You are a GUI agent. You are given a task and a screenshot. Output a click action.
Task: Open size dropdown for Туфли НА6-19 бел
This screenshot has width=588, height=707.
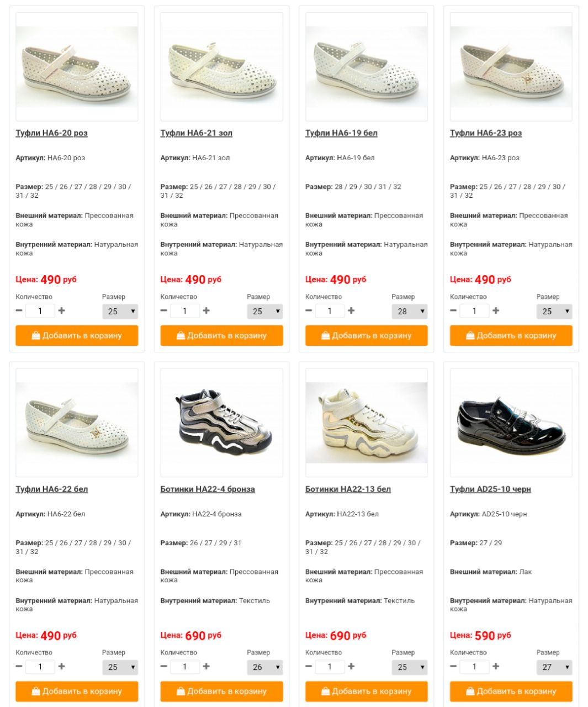pyautogui.click(x=410, y=312)
